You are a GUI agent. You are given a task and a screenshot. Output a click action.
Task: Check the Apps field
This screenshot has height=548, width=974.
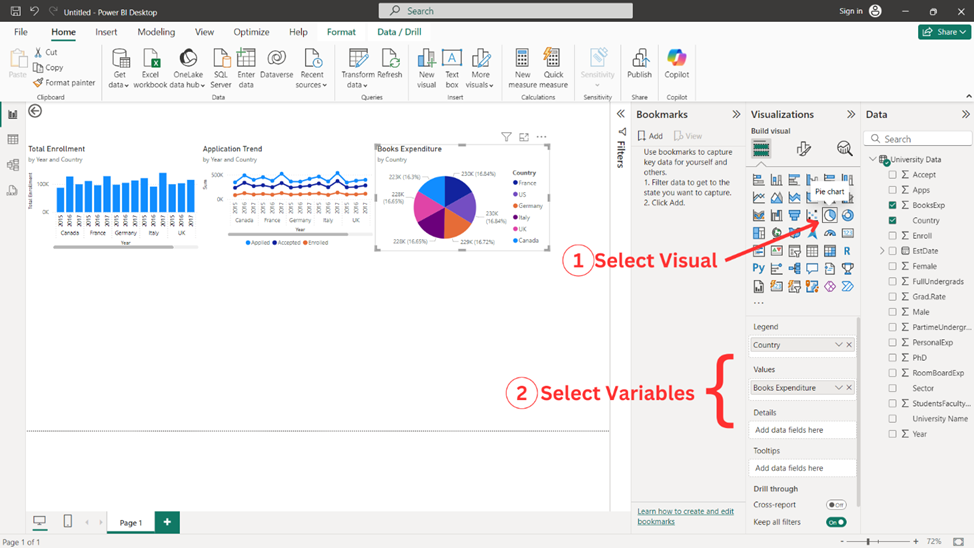(x=893, y=190)
